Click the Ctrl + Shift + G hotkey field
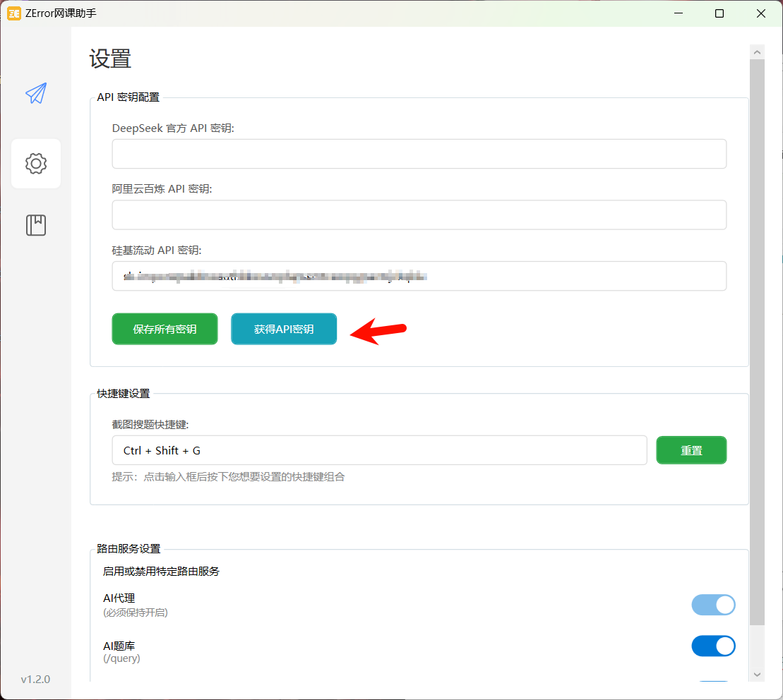783x700 pixels. (x=379, y=450)
